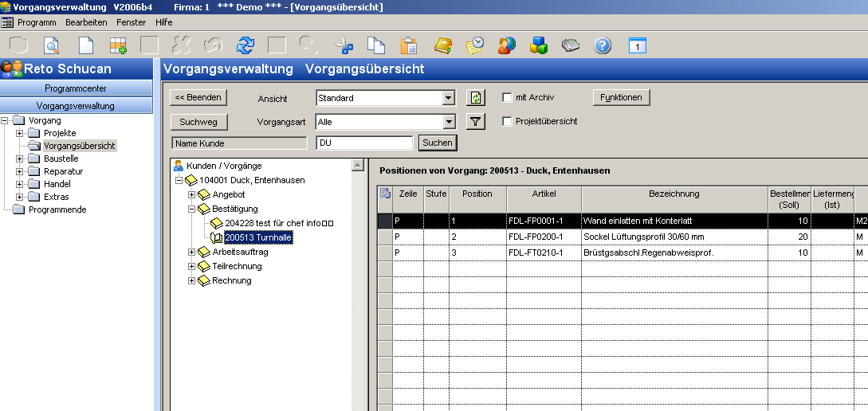Click the Position column header
Viewport: 868px width, 411px height.
tap(477, 199)
